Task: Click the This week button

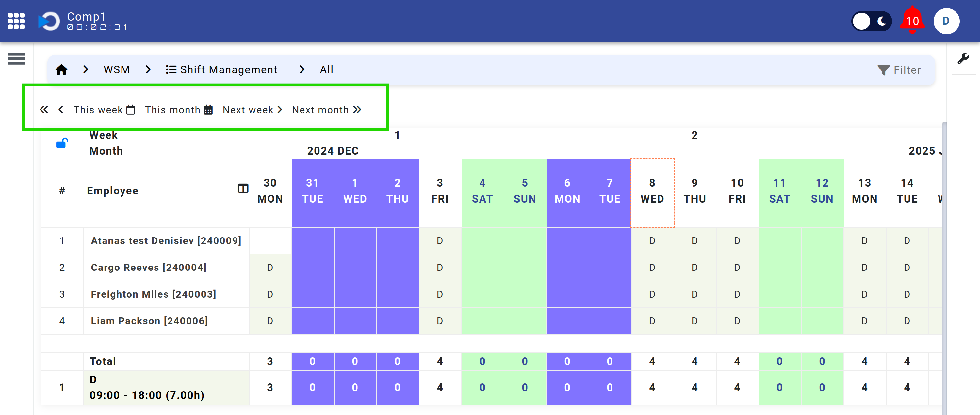Action: (104, 110)
